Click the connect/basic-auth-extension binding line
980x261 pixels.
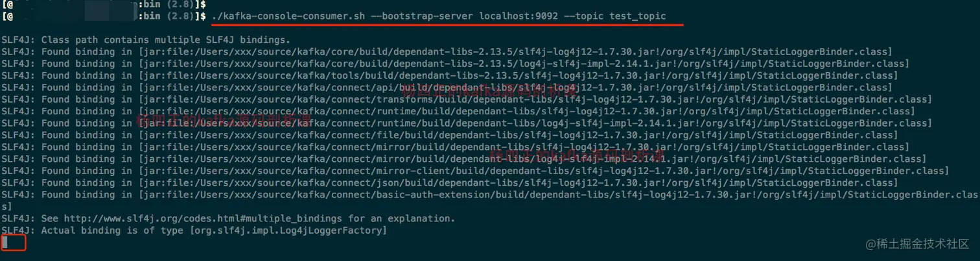489,200
